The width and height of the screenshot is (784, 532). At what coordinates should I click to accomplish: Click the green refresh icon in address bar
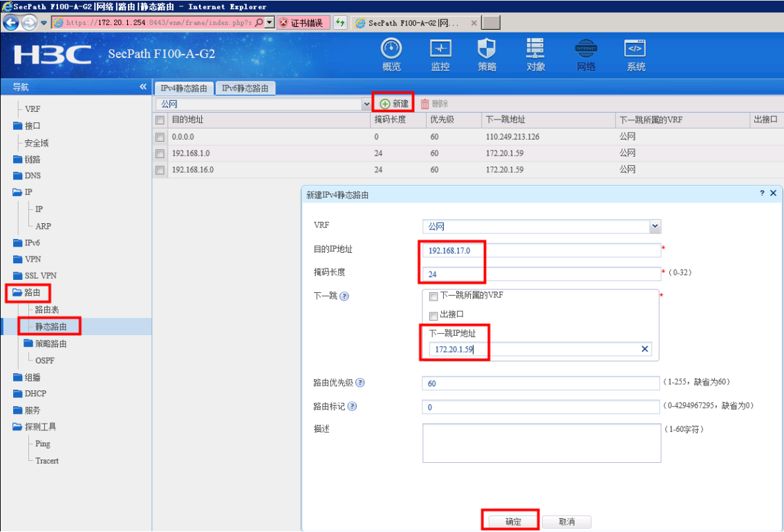(x=340, y=23)
